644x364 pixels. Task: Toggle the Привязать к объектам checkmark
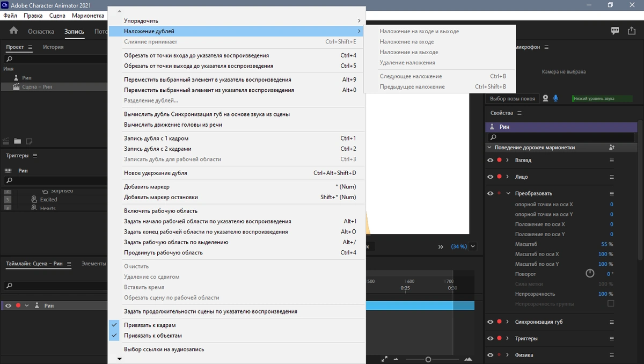114,336
